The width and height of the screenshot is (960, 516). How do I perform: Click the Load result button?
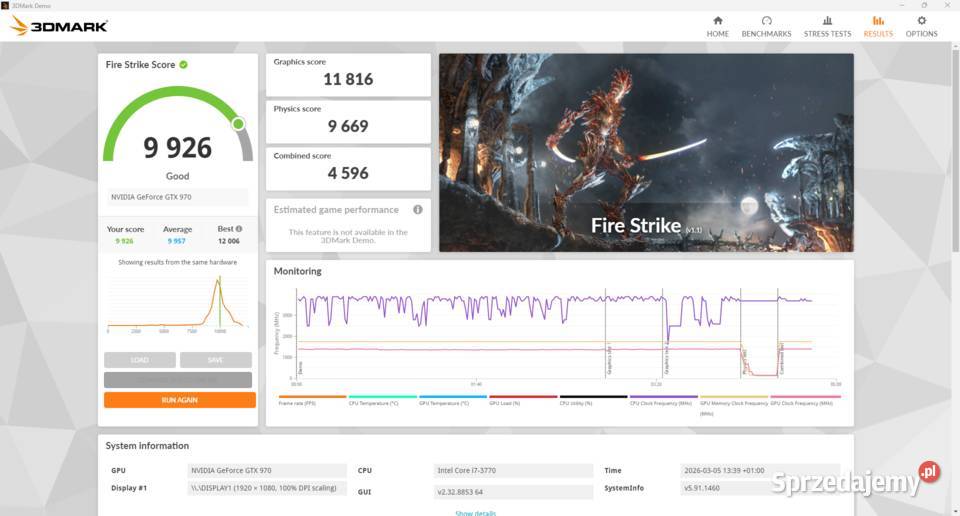[x=140, y=360]
